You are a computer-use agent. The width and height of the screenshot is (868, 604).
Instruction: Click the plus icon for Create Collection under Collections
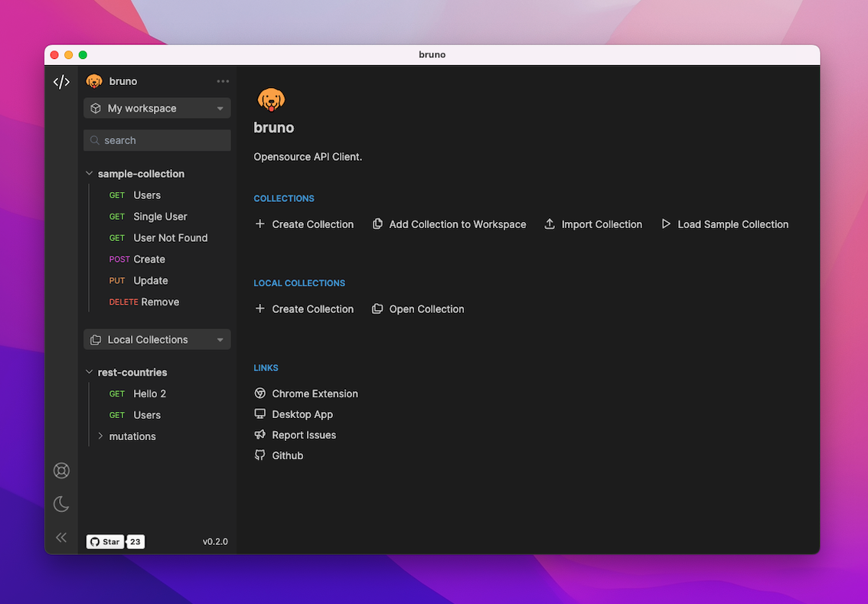tap(259, 224)
